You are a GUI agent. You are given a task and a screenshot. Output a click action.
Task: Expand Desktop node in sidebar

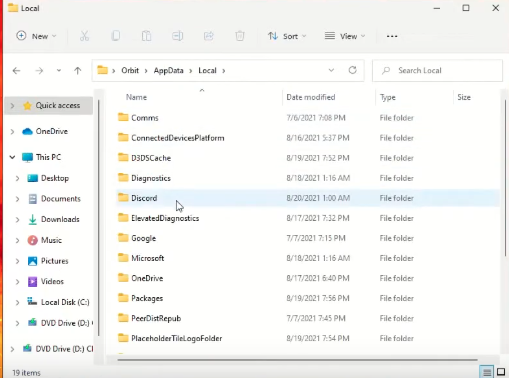[17, 178]
